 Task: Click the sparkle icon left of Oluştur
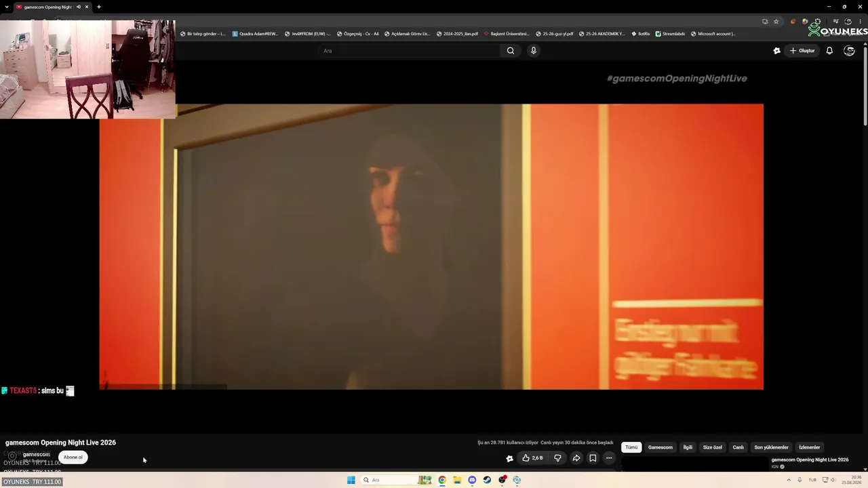(x=777, y=51)
